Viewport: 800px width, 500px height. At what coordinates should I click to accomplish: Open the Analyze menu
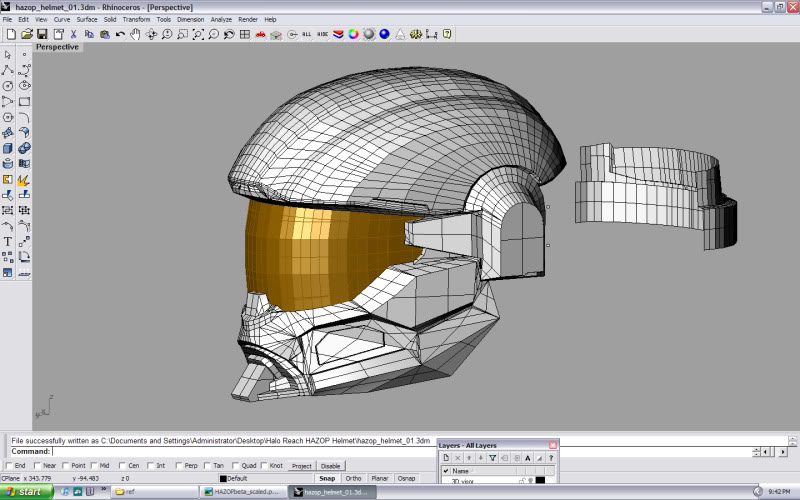pyautogui.click(x=221, y=19)
